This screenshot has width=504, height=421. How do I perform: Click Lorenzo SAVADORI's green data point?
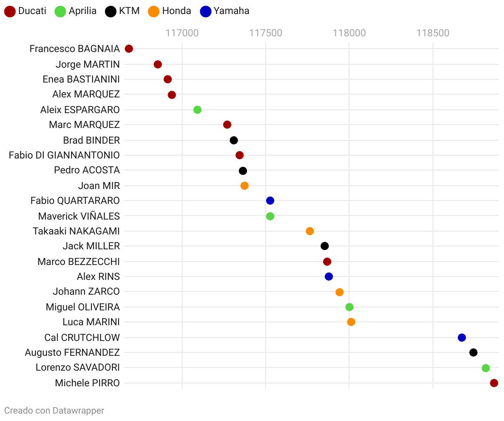tap(486, 368)
